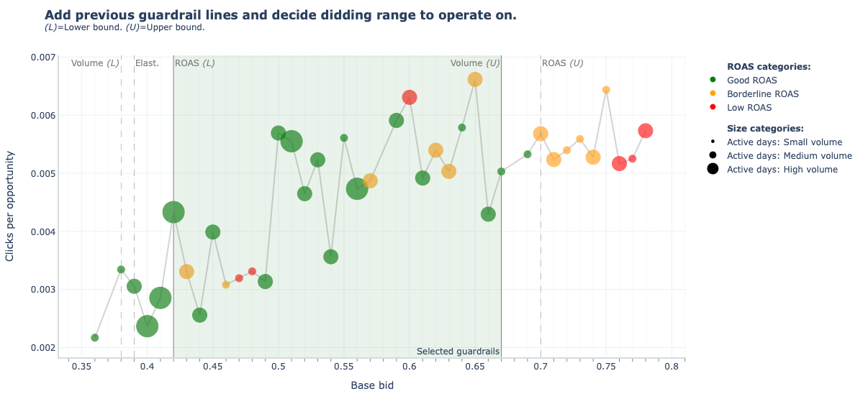This screenshot has height=404, width=868.
Task: Toggle the "Good ROAS" legend label
Action: (751, 81)
